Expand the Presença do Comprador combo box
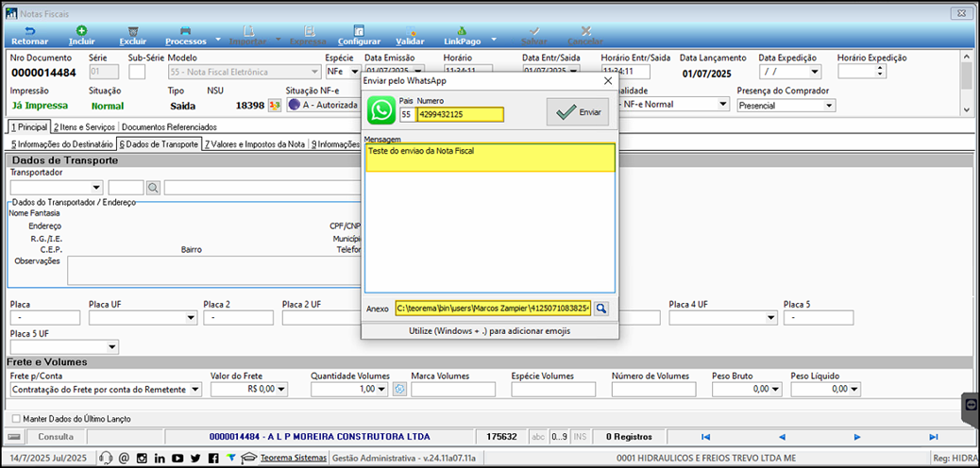 pos(786,106)
